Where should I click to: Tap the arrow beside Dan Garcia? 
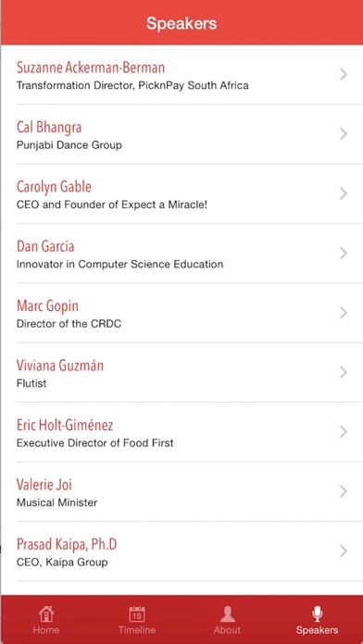[344, 253]
